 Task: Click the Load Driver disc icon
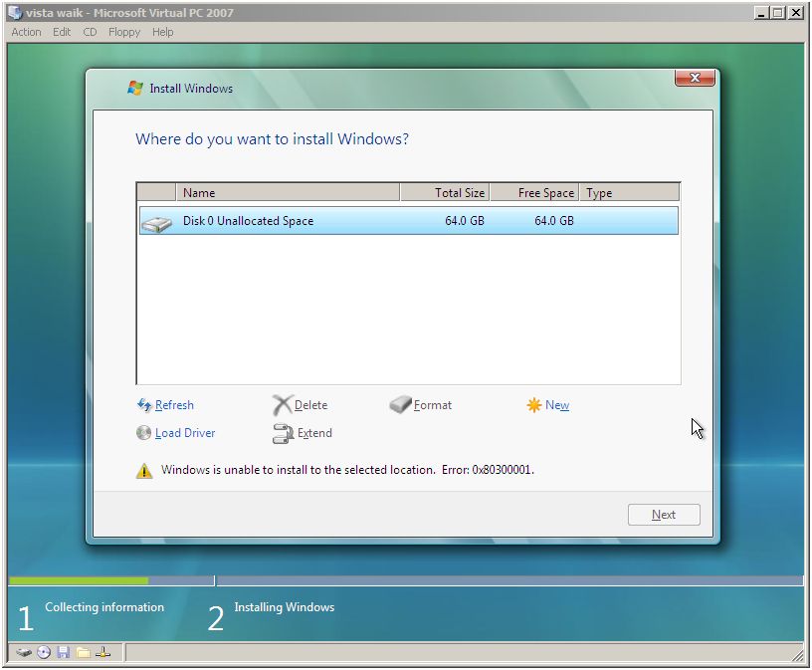coord(143,433)
